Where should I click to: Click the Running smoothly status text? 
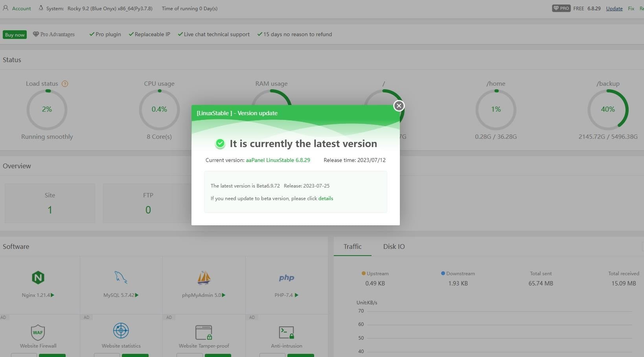pyautogui.click(x=47, y=137)
